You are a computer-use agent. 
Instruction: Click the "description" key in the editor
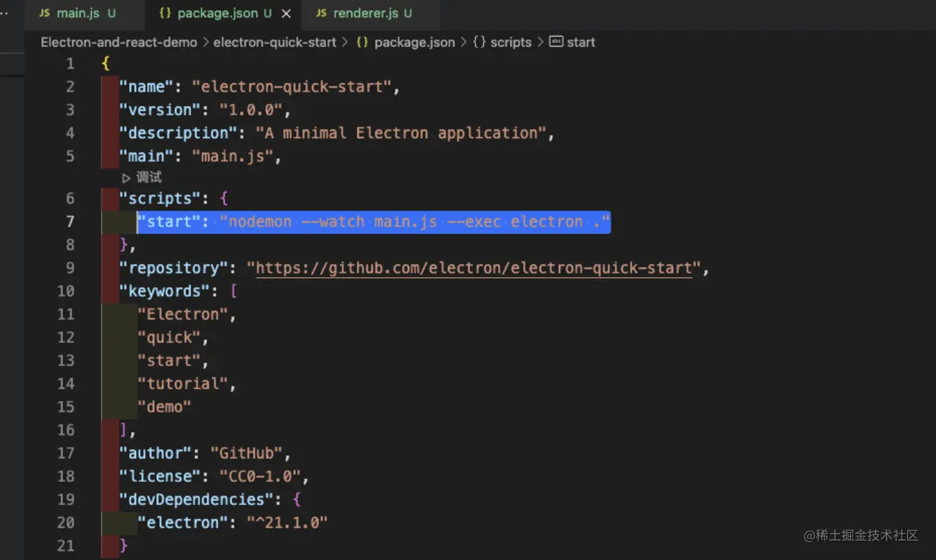pyautogui.click(x=178, y=132)
